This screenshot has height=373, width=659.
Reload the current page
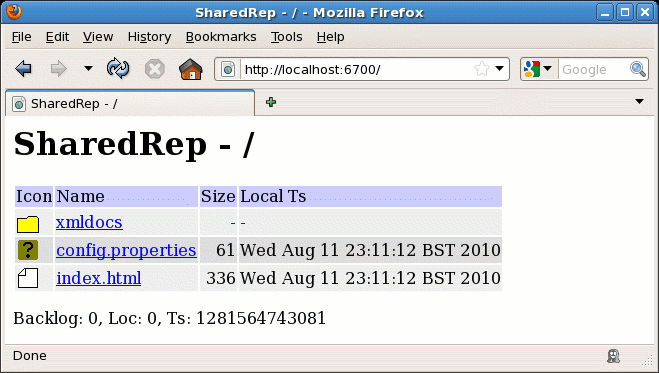click(118, 68)
